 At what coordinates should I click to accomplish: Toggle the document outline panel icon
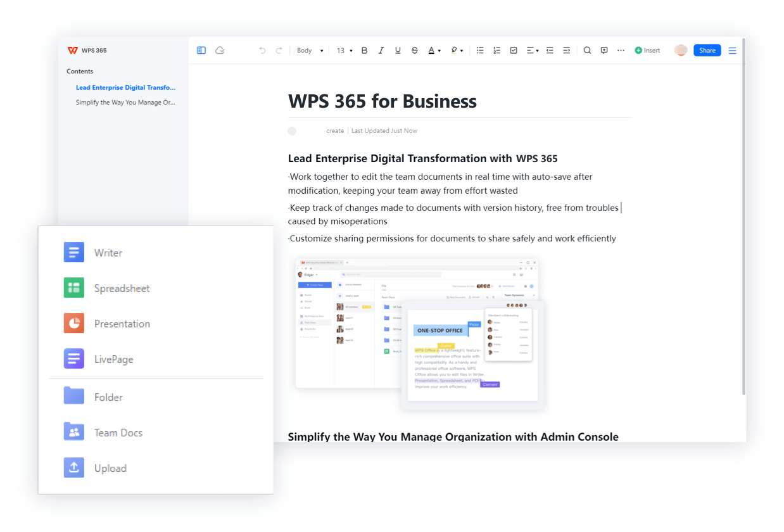tap(201, 50)
